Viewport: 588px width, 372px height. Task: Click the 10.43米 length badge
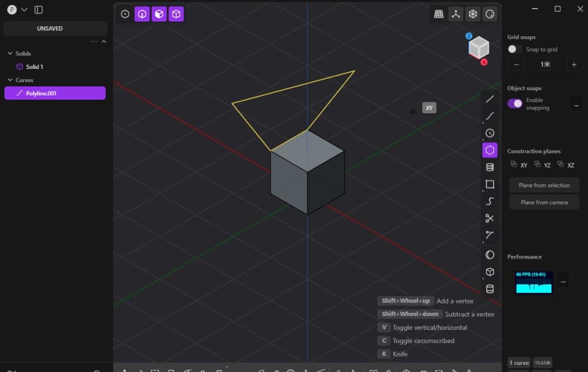[x=542, y=363]
